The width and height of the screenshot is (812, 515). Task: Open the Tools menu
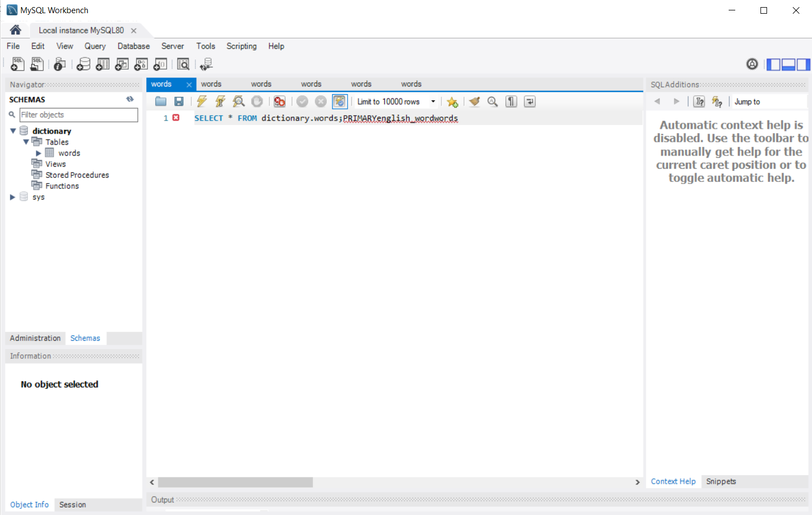[206, 46]
